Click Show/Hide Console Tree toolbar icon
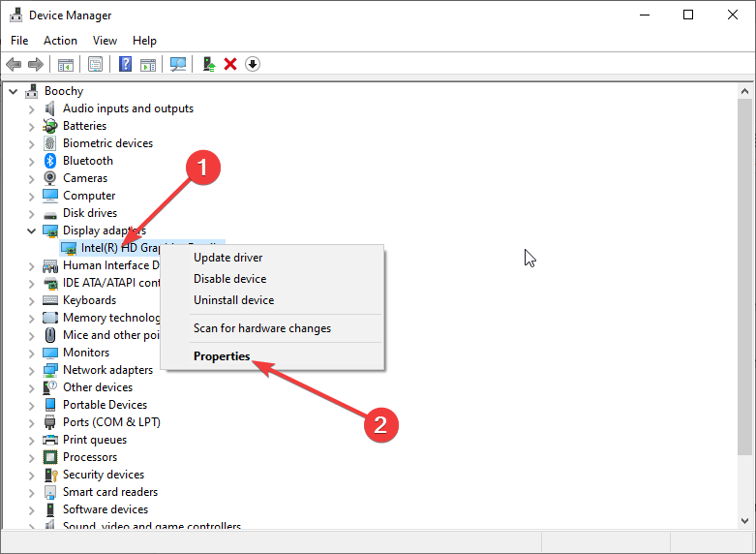756x554 pixels. (x=66, y=64)
